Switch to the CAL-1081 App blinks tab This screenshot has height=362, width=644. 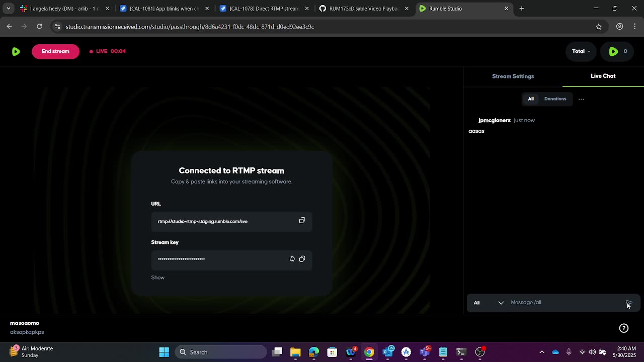[x=164, y=9]
